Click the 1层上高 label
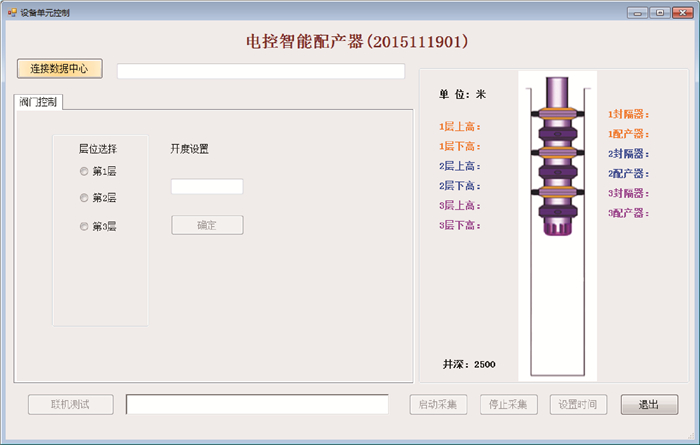The height and width of the screenshot is (445, 700). (460, 127)
